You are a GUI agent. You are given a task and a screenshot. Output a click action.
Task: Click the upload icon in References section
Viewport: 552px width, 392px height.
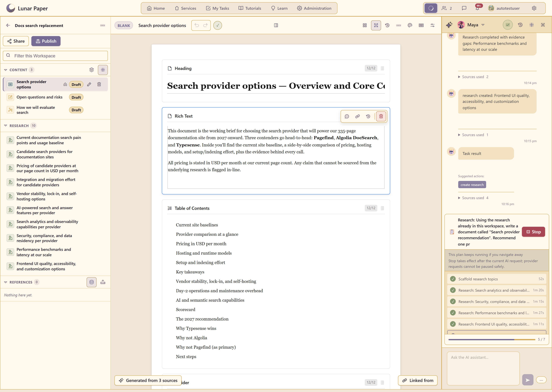point(103,282)
